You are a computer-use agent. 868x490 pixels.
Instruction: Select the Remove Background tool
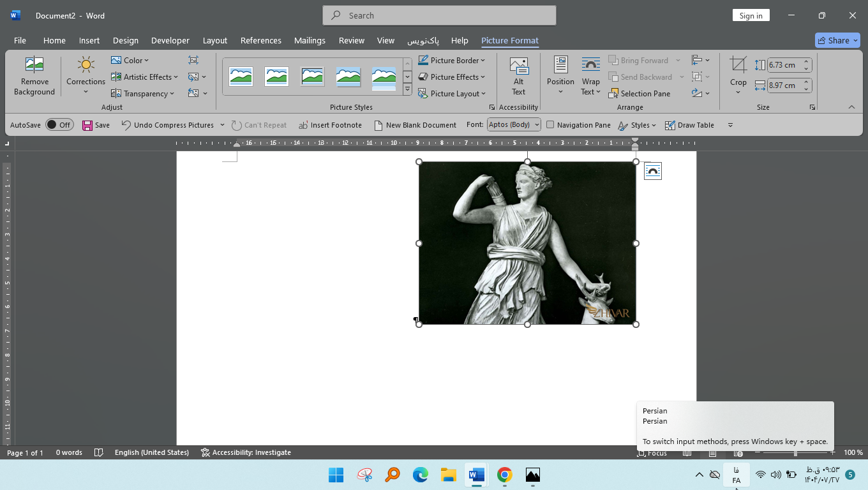point(34,75)
